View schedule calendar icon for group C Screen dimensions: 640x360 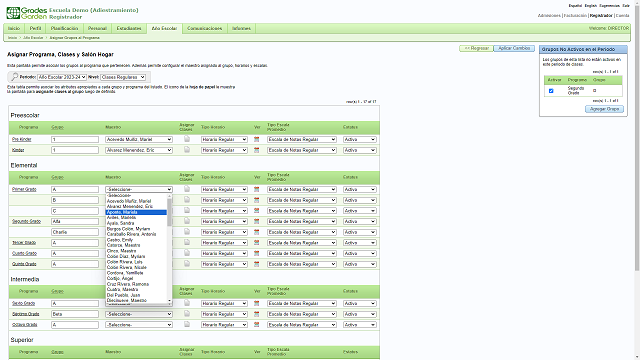pos(256,211)
